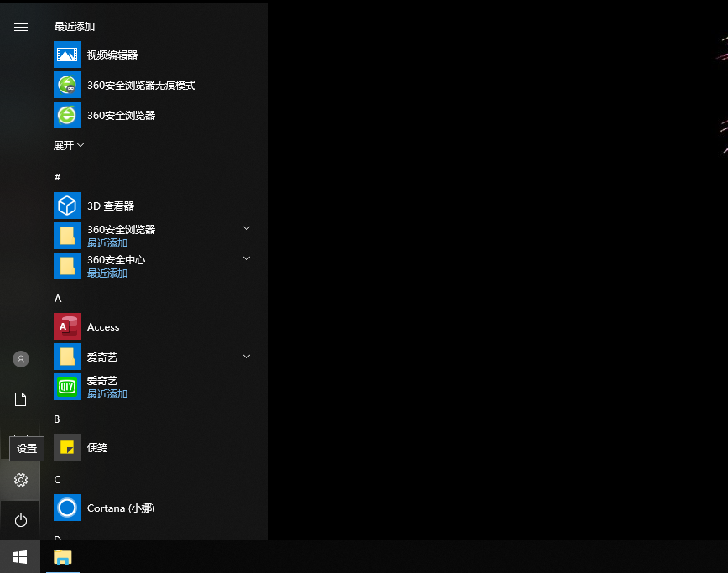The height and width of the screenshot is (573, 728).
Task: Open File Explorer from the taskbar
Action: pyautogui.click(x=63, y=557)
